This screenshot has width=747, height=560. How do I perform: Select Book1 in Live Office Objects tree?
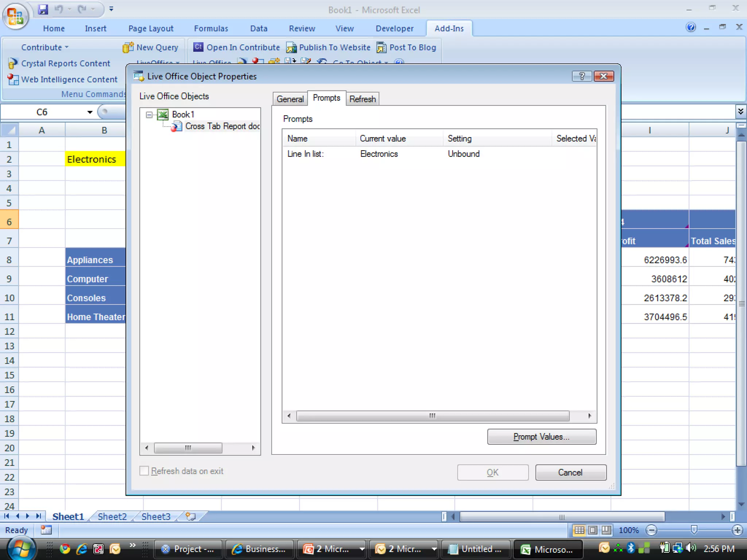[x=183, y=114]
